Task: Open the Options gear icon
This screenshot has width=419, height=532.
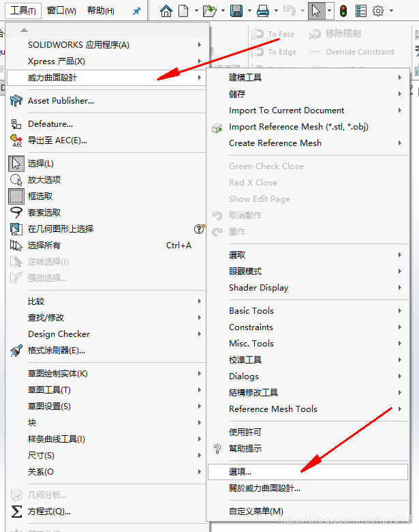Action: [378, 11]
